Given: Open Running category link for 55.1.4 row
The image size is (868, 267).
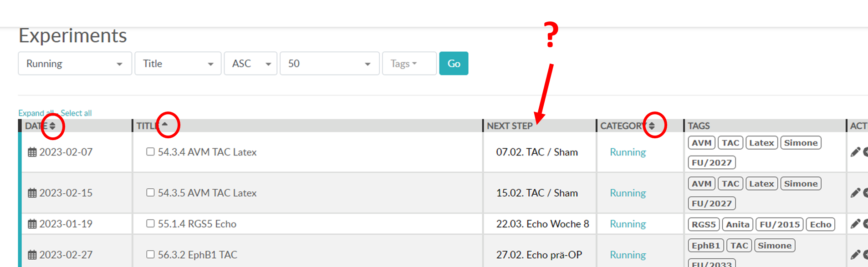Looking at the screenshot, I should (628, 224).
